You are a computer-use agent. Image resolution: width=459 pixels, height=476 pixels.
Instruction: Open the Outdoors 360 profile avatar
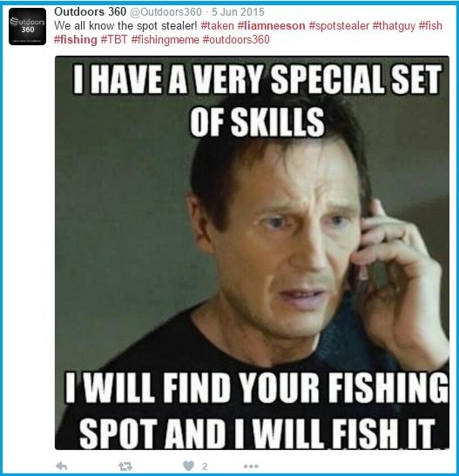tap(27, 27)
